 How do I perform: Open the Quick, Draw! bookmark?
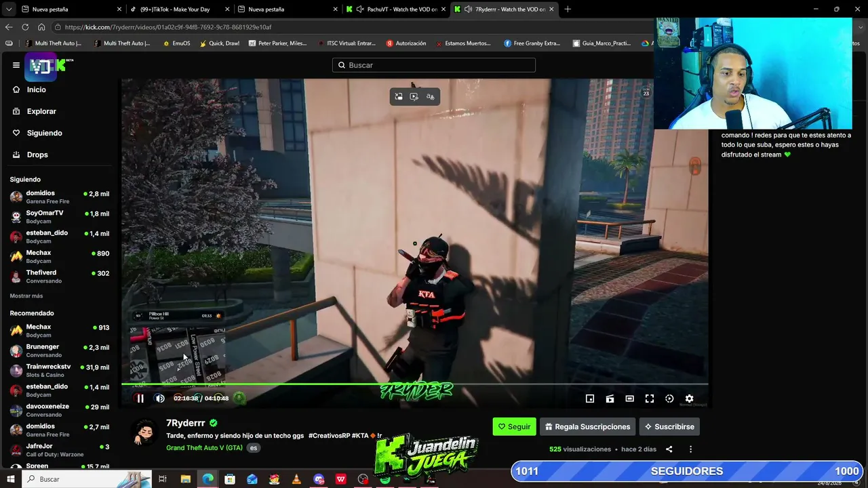(x=219, y=43)
